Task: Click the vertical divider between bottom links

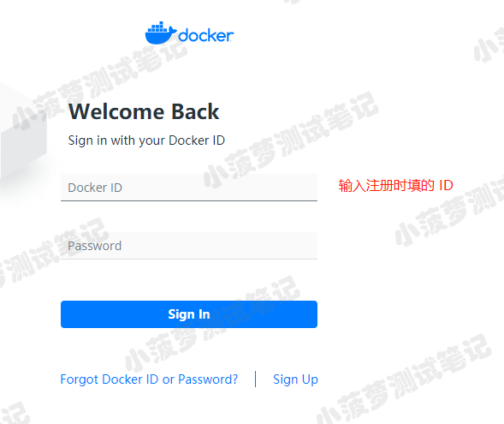Action: 256,379
